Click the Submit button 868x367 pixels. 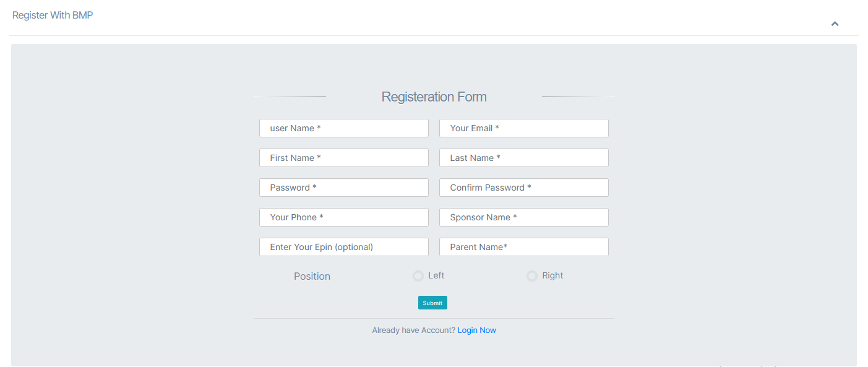(432, 303)
